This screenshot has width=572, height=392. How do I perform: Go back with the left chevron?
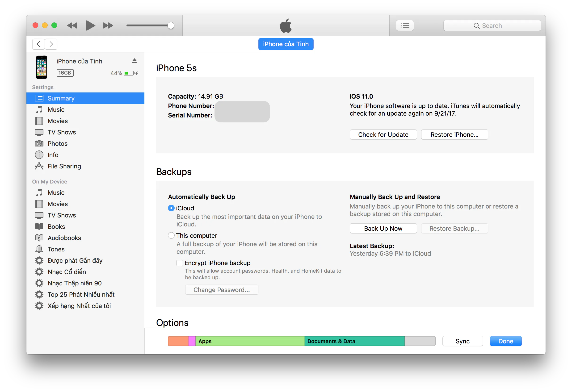(x=38, y=44)
